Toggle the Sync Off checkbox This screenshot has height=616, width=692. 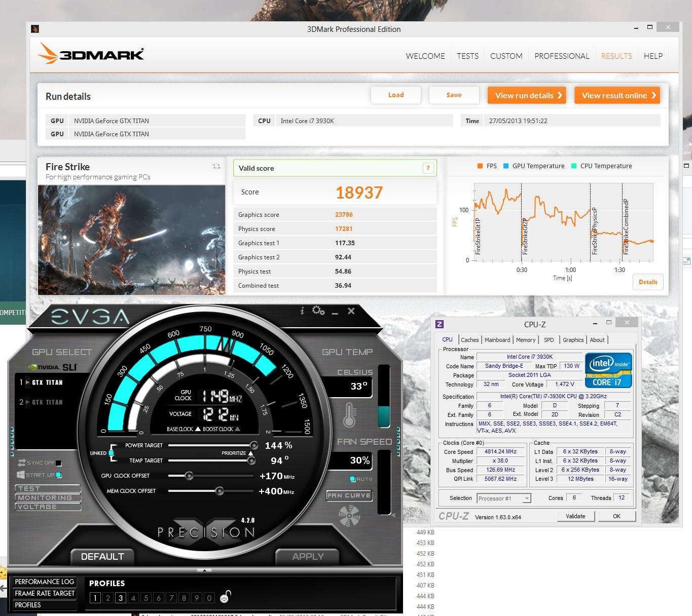(59, 463)
